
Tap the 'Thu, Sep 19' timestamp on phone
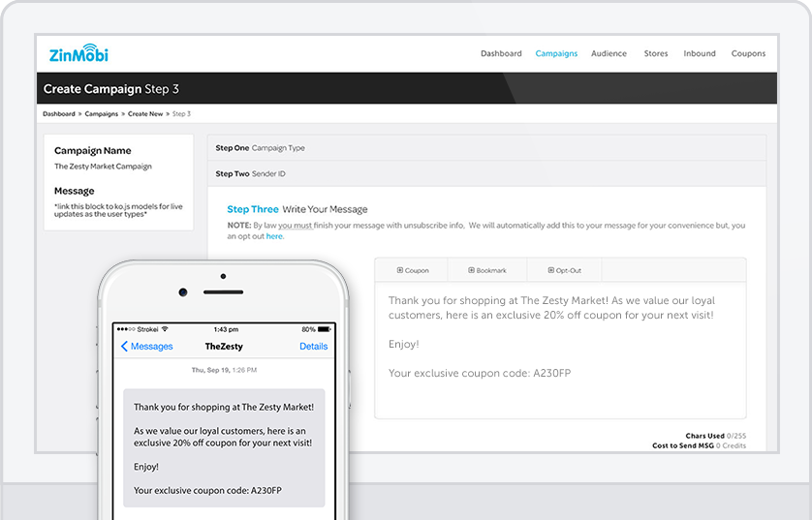tap(224, 370)
